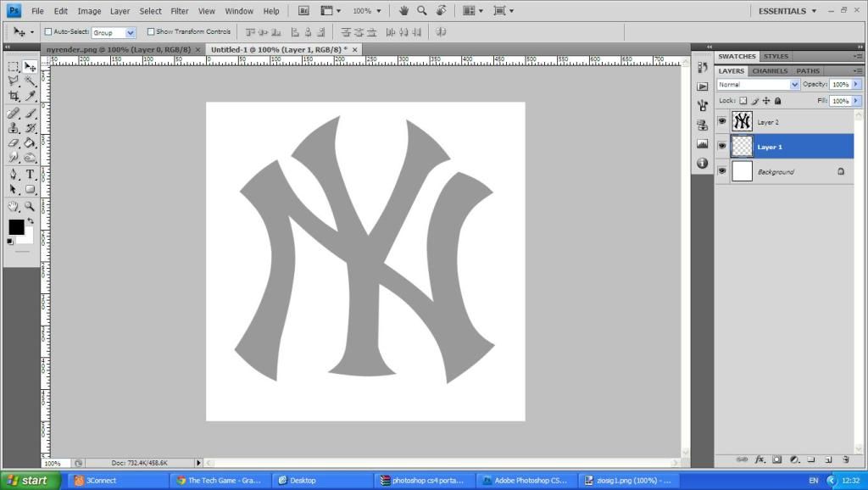Open 3Connect in the taskbar
This screenshot has height=490, width=868.
point(117,480)
